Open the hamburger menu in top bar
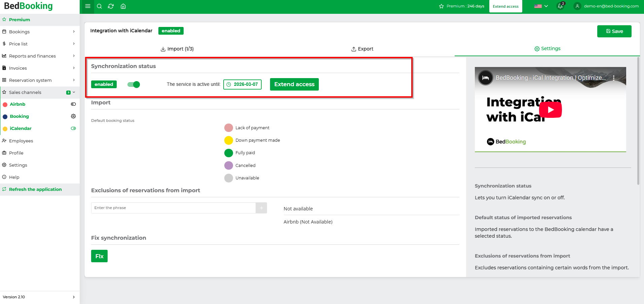 point(88,6)
